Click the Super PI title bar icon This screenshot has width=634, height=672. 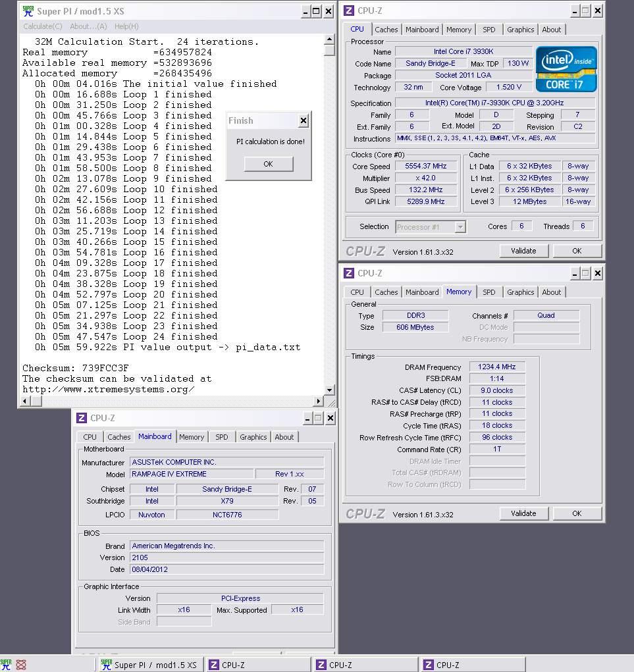(x=28, y=11)
